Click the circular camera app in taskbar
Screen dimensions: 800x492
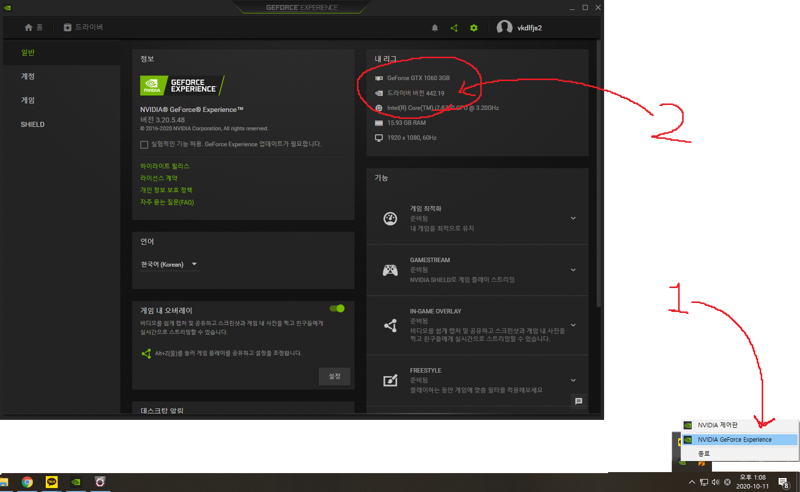coord(100,482)
